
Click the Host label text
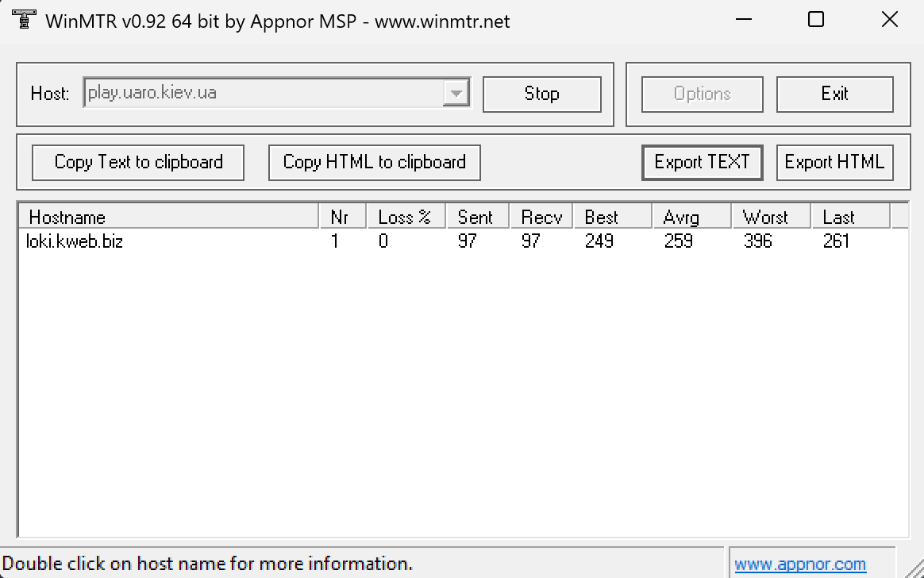point(49,94)
